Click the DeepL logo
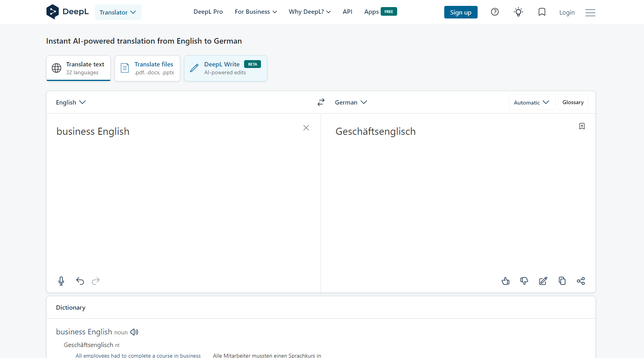The height and width of the screenshot is (358, 644). coord(68,12)
